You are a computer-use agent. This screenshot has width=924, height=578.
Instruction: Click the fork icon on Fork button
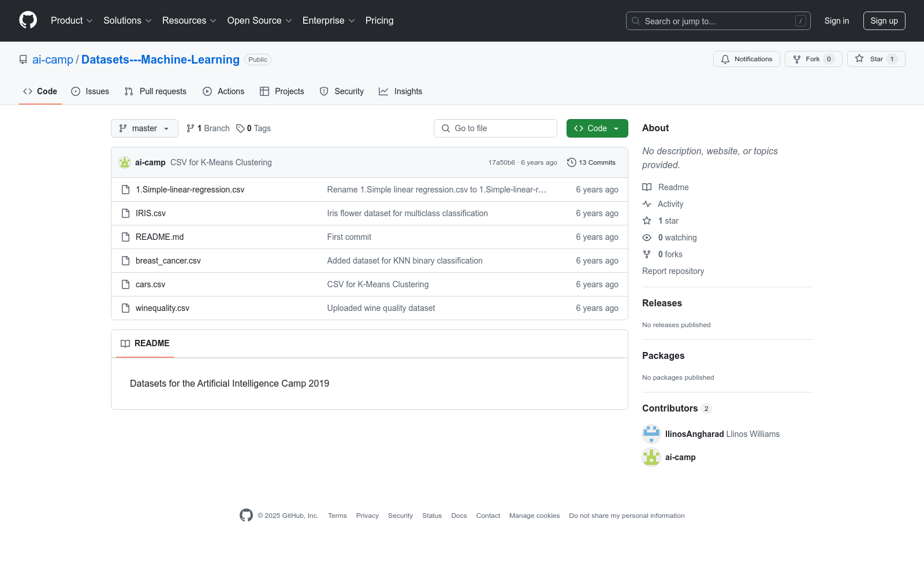tap(797, 59)
